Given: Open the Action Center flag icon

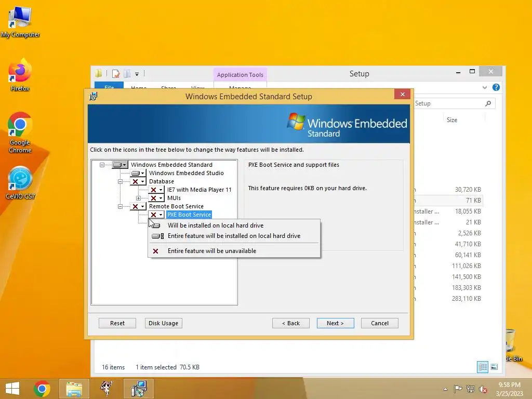Looking at the screenshot, I should [x=458, y=389].
